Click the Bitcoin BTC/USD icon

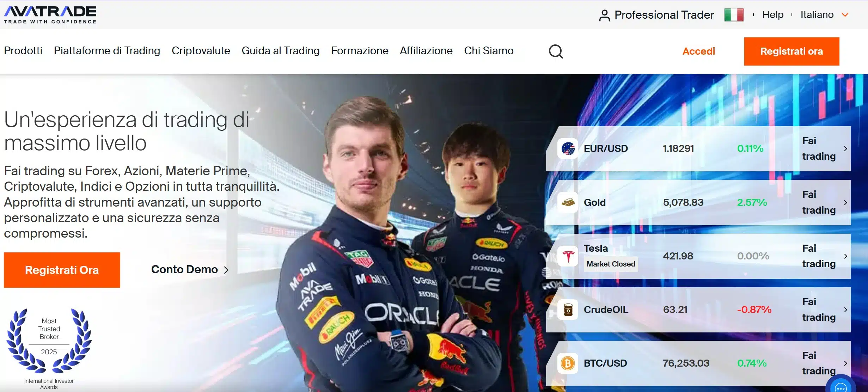pos(568,363)
